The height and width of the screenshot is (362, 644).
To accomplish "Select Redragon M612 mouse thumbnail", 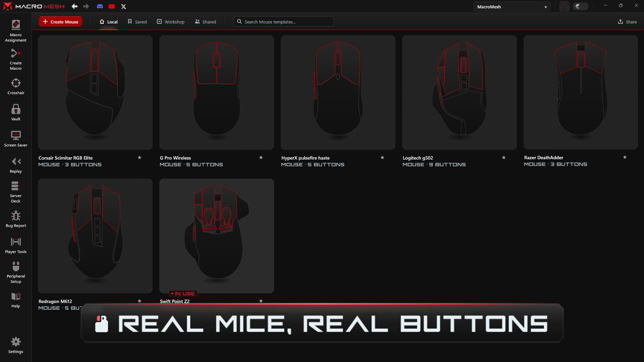I will click(x=95, y=236).
